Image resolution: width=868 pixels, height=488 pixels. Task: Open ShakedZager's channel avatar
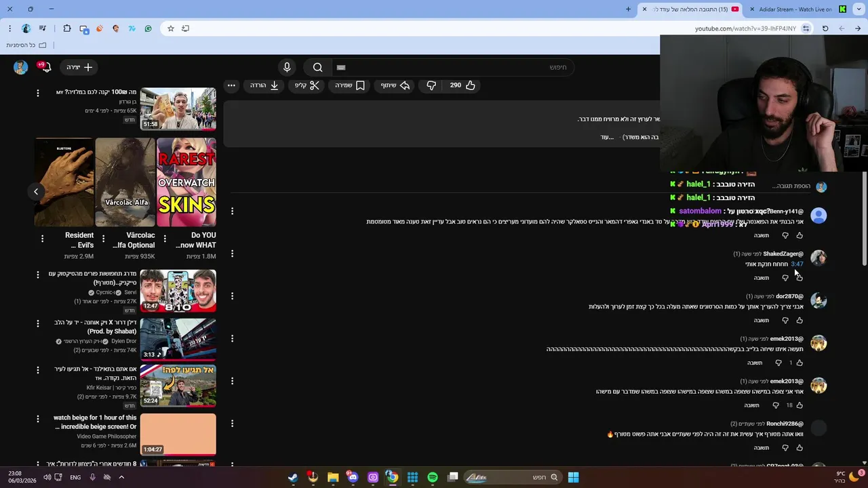(x=818, y=258)
